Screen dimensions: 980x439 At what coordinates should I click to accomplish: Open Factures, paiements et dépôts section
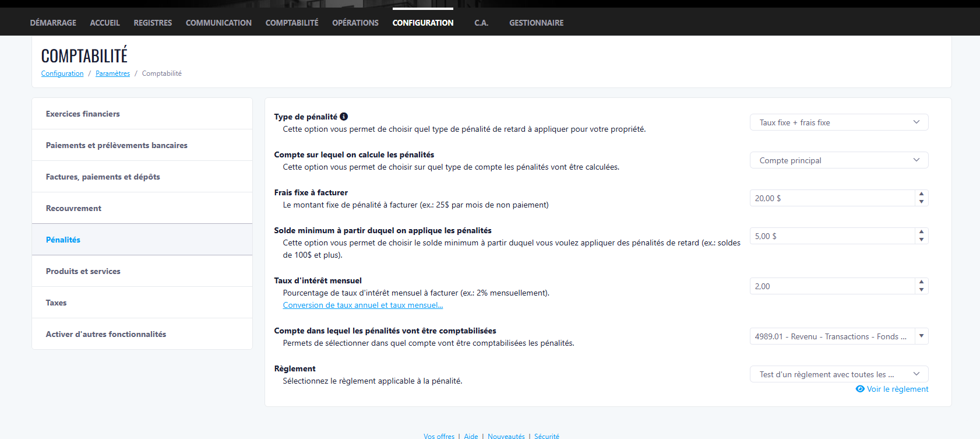click(x=142, y=177)
